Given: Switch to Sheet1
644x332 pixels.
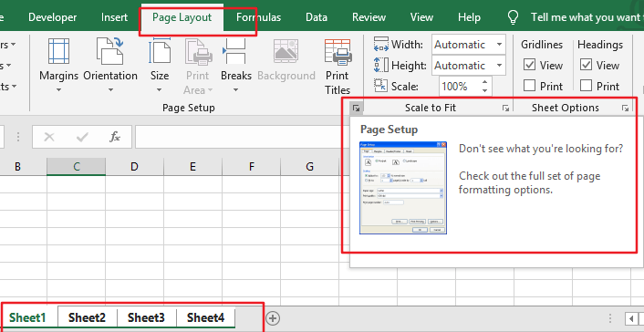Looking at the screenshot, I should pyautogui.click(x=27, y=317).
